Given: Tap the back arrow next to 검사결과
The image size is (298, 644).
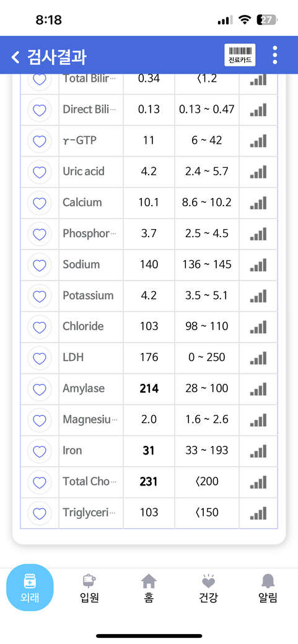Looking at the screenshot, I should (15, 57).
